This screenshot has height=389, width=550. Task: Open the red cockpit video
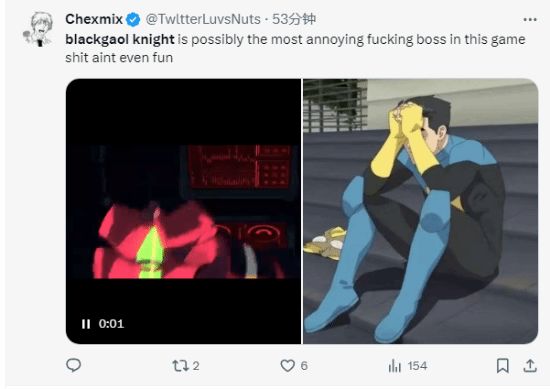pos(183,211)
